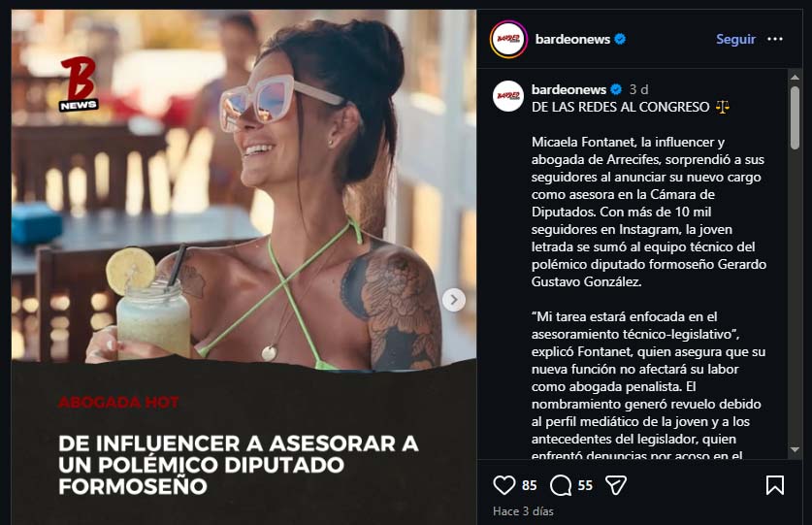Click the 55 comments count
The image size is (812, 525).
pos(585,485)
